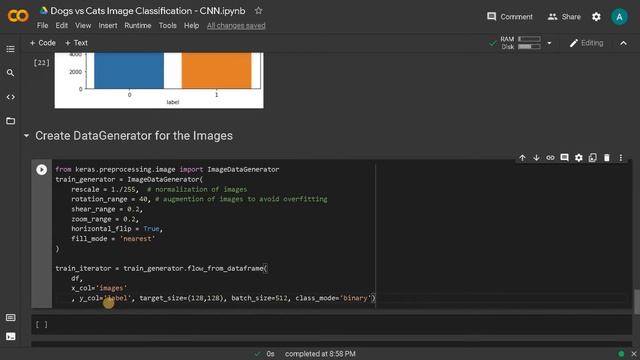Image resolution: width=640 pixels, height=360 pixels.
Task: Click the 'nearest' fill_mode string in code
Action: coord(137,239)
